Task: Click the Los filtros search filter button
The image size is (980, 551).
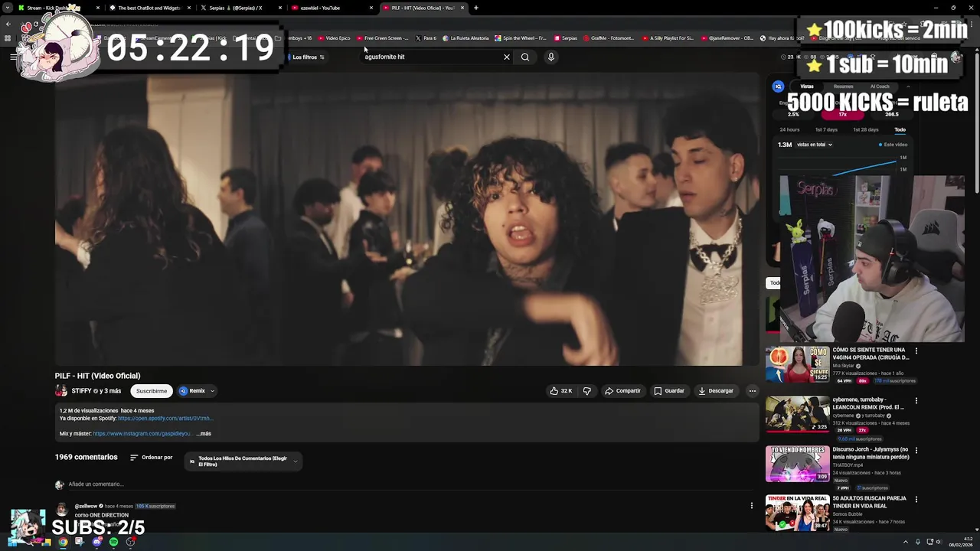Action: coord(308,57)
